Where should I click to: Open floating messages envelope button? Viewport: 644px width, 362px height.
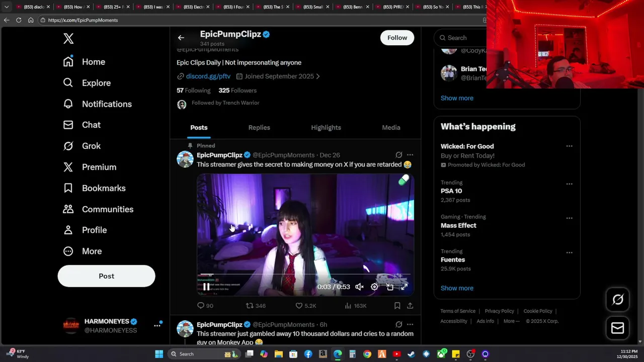[618, 328]
